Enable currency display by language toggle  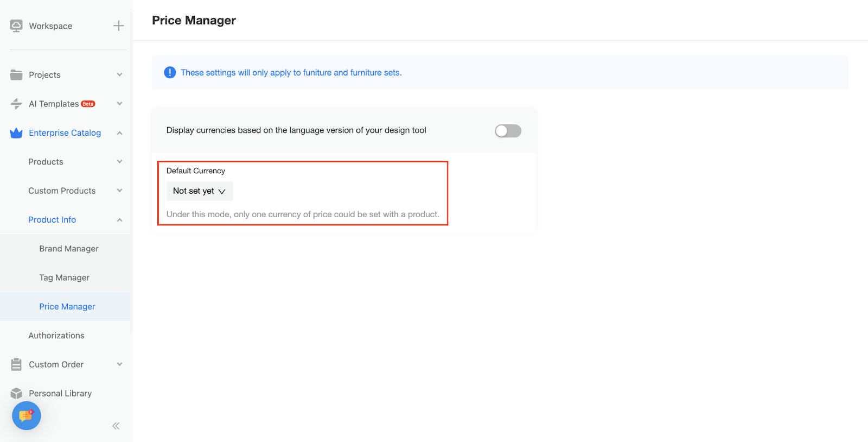(508, 131)
